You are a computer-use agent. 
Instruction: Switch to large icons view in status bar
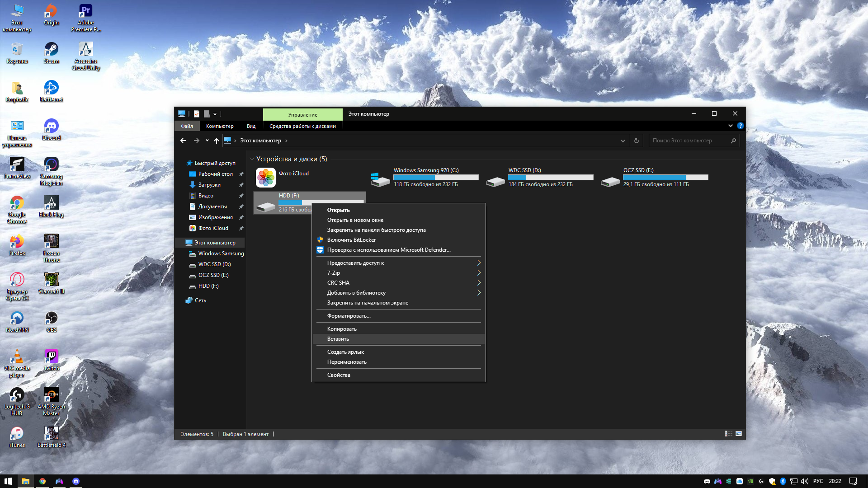click(x=739, y=434)
